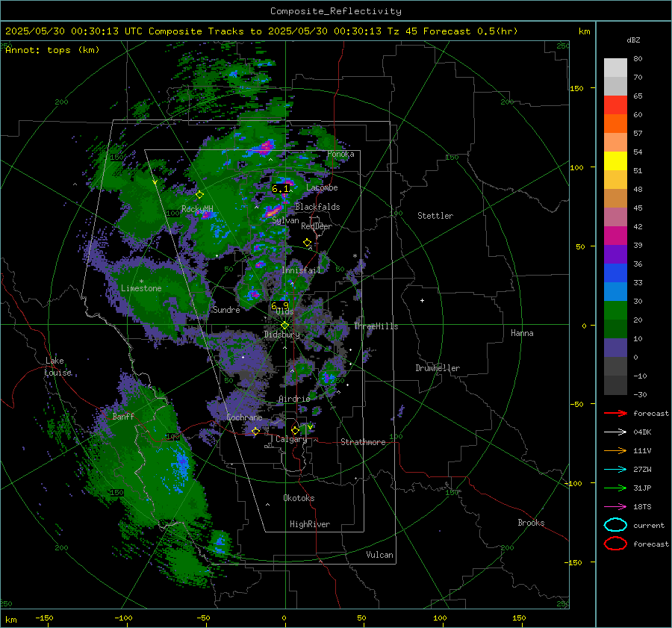Click the red forecast ellipse icon
This screenshot has width=672, height=628.
click(x=615, y=544)
